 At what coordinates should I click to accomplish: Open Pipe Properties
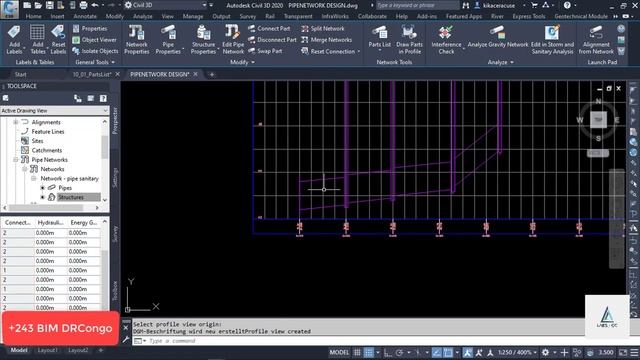(x=168, y=40)
